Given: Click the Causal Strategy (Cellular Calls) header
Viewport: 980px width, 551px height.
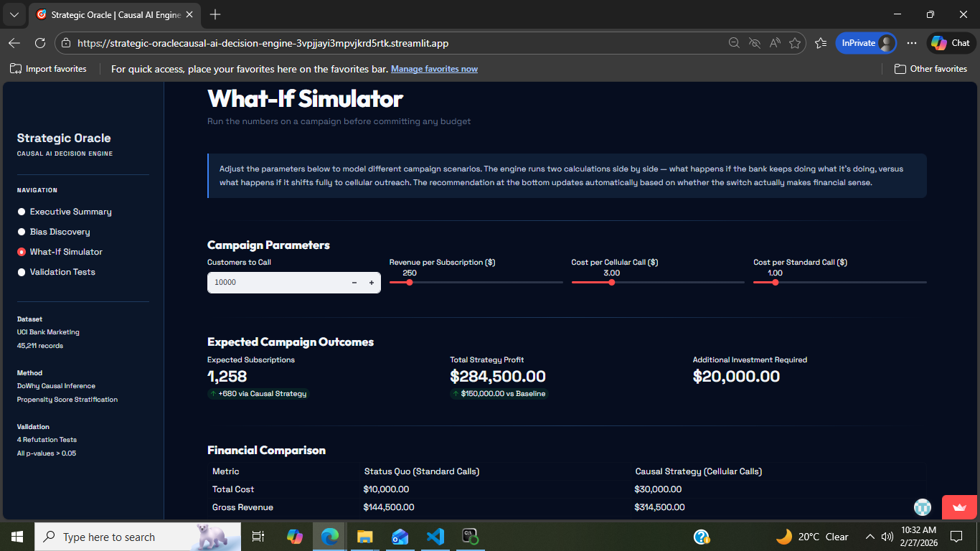Looking at the screenshot, I should click(699, 471).
